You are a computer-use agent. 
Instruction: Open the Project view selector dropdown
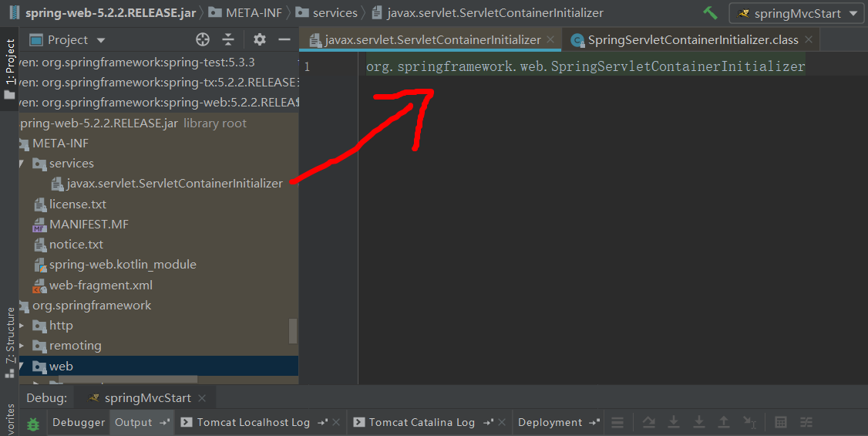(76, 39)
